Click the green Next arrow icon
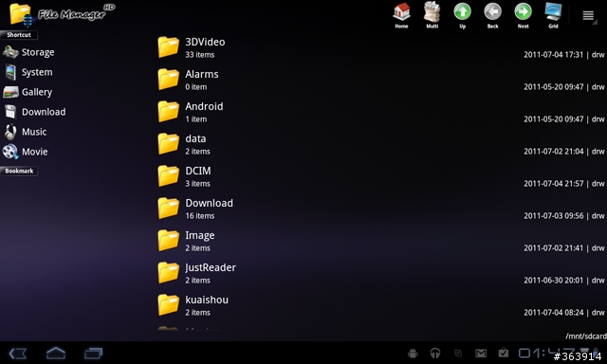Screen dimensions: 607x364 tap(523, 15)
